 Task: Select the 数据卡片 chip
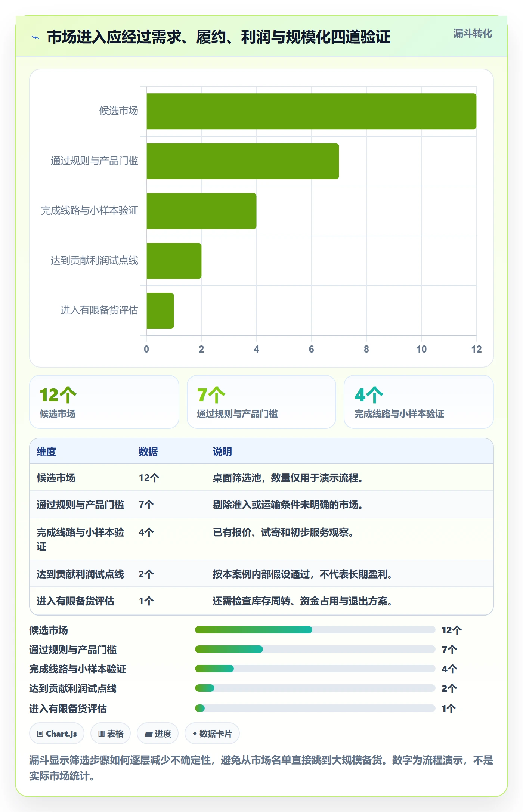tap(212, 734)
